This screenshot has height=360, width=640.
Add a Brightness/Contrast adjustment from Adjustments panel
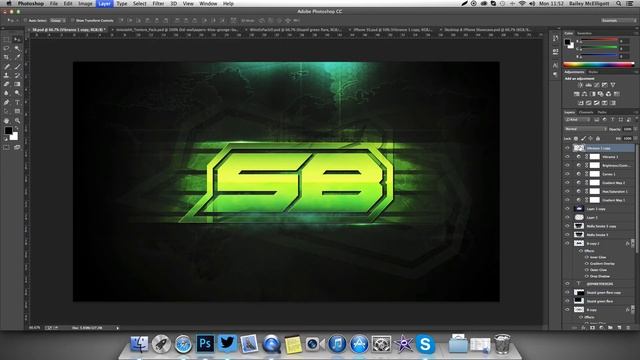(580, 85)
